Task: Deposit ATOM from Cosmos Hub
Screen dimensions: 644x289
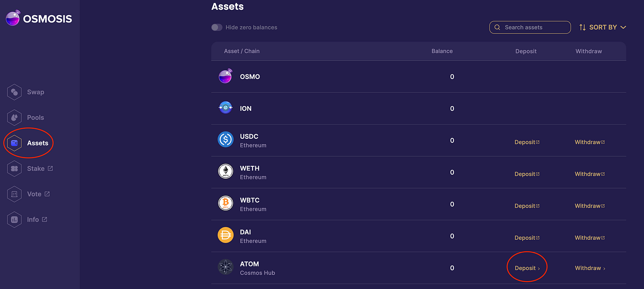Action: (x=527, y=268)
